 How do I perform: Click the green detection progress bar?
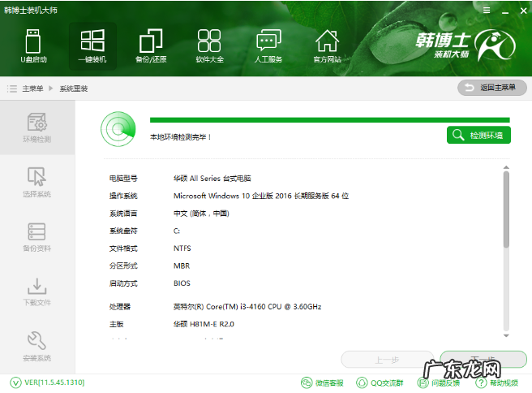(x=330, y=120)
